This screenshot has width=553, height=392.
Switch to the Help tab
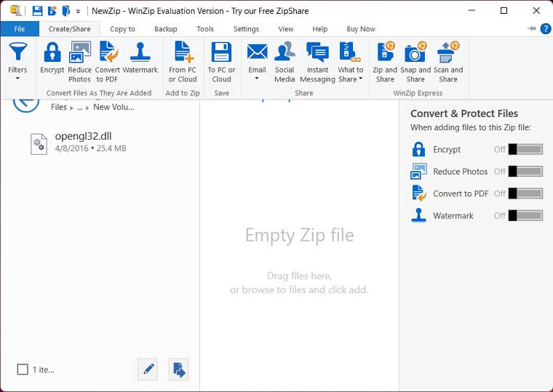point(320,29)
